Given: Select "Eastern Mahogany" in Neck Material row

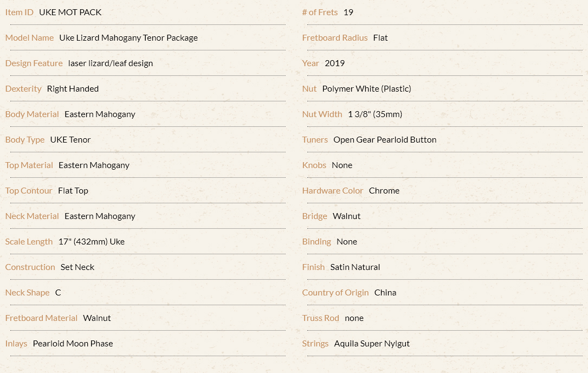Looking at the screenshot, I should coord(100,216).
